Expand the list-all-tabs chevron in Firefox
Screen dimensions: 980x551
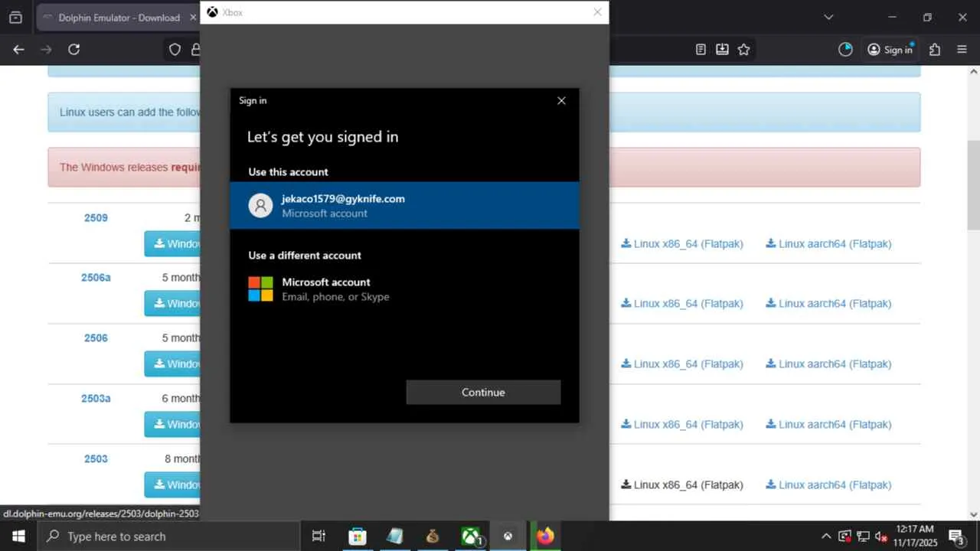tap(828, 17)
